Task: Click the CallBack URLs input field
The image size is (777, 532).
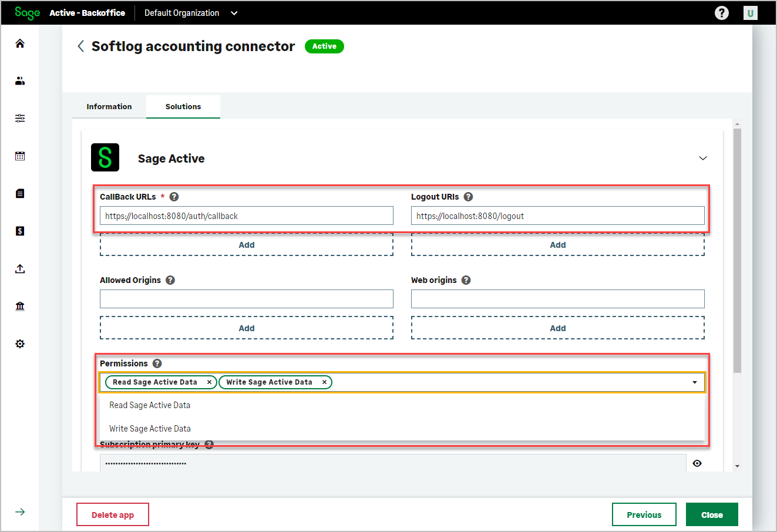Action: 247,216
